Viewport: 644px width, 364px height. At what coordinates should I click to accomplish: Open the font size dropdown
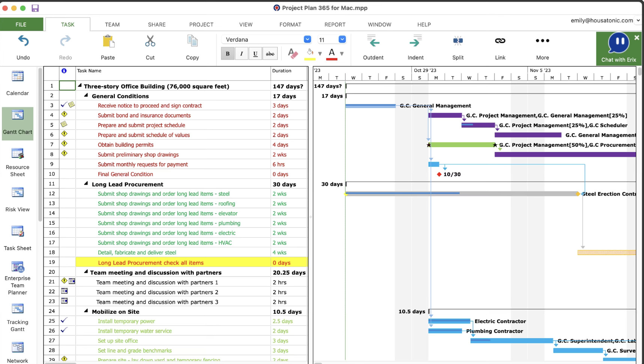pyautogui.click(x=342, y=39)
